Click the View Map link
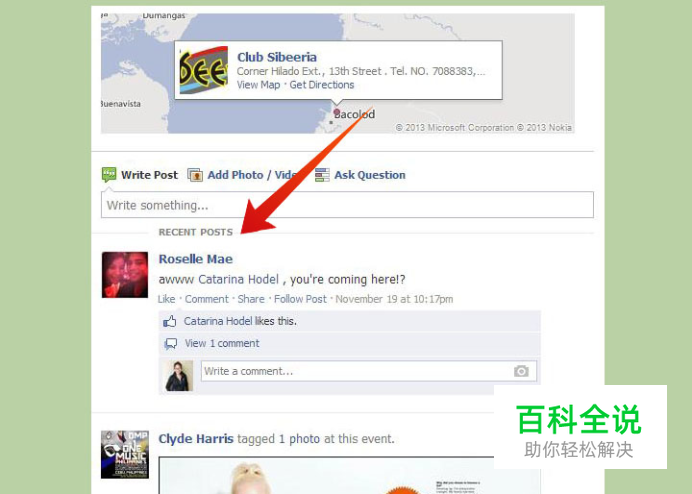Viewport: 692px width, 494px height. [x=258, y=85]
